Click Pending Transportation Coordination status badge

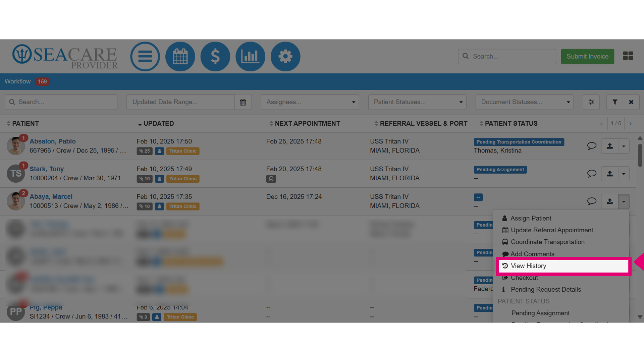[x=519, y=142]
